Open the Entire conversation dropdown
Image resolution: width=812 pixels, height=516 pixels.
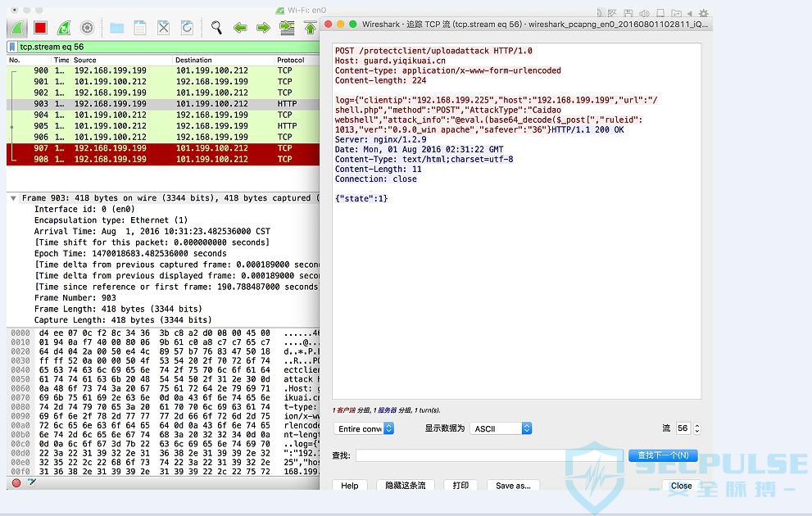pos(364,428)
